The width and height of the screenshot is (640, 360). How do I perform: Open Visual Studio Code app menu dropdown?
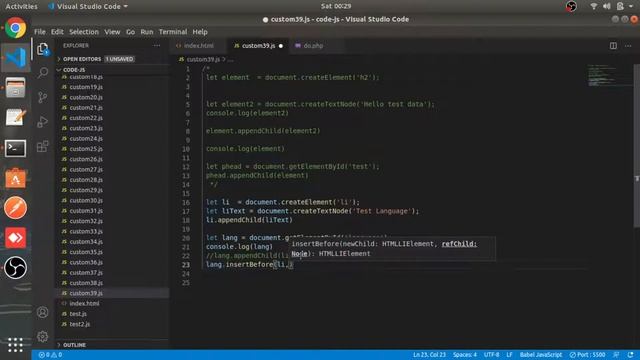(x=88, y=6)
